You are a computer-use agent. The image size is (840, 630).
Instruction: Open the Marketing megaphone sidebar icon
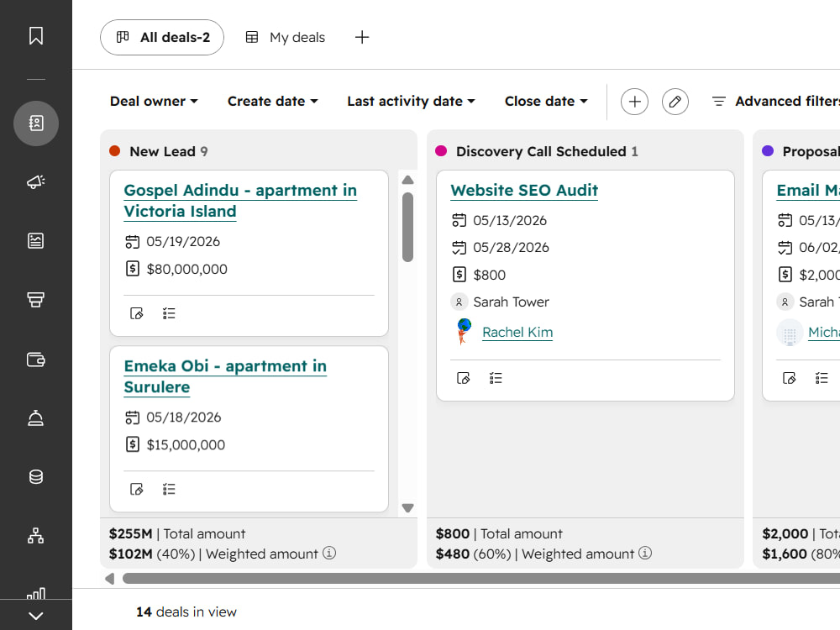(36, 182)
